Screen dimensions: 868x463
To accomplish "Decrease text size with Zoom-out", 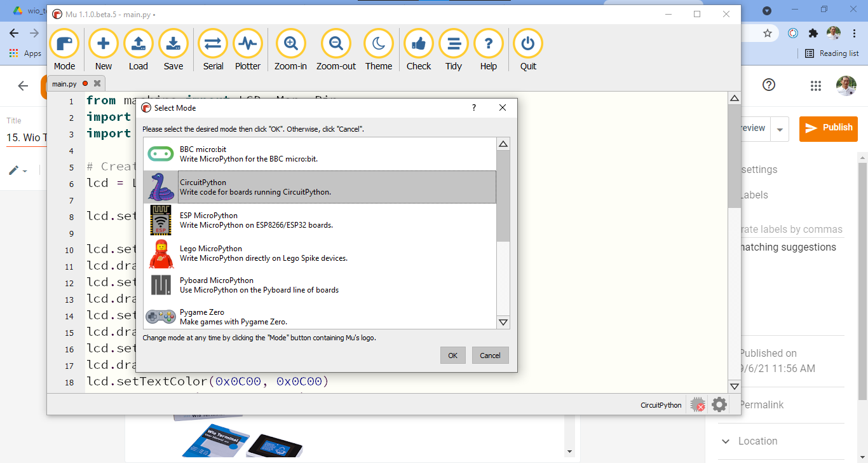I will point(336,50).
